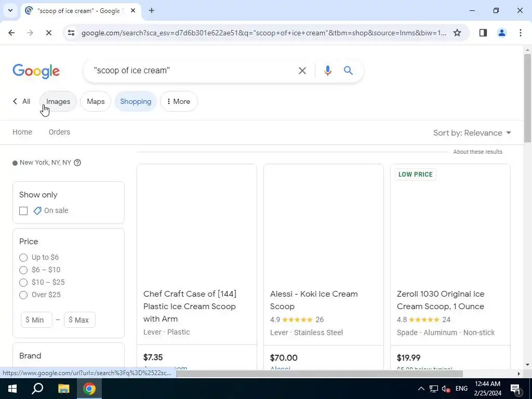Open Chrome three-dot menu
The width and height of the screenshot is (532, 399).
521,33
